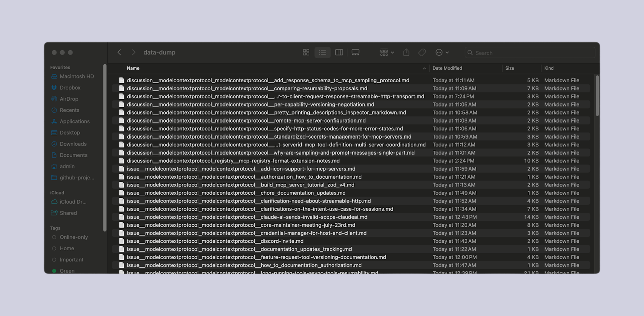Sort by the Size column
This screenshot has width=644, height=316.
pos(510,68)
